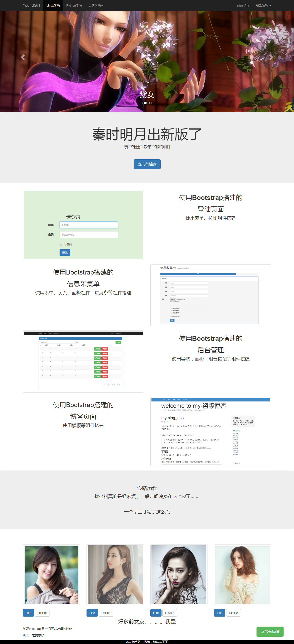Open the fourth woman portrait thumbnail
The width and height of the screenshot is (294, 644).
coord(242,575)
